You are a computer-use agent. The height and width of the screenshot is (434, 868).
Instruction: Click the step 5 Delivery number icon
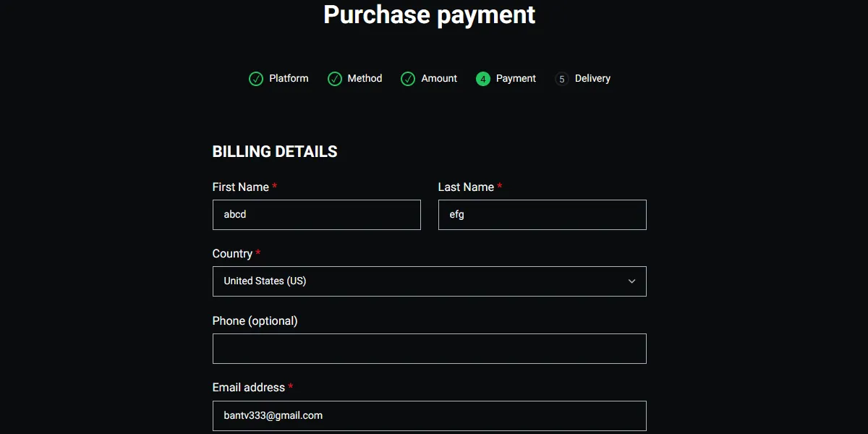[562, 79]
